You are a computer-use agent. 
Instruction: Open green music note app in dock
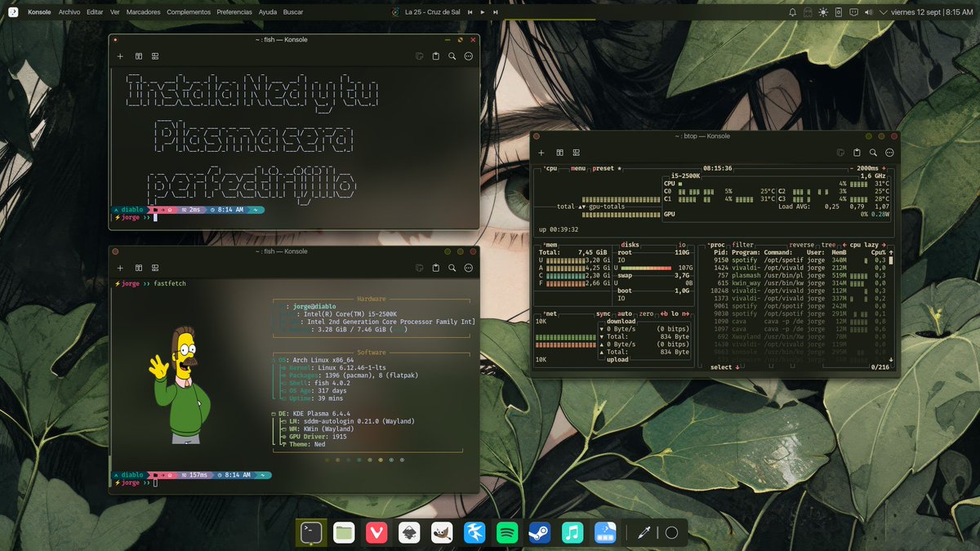pos(572,533)
